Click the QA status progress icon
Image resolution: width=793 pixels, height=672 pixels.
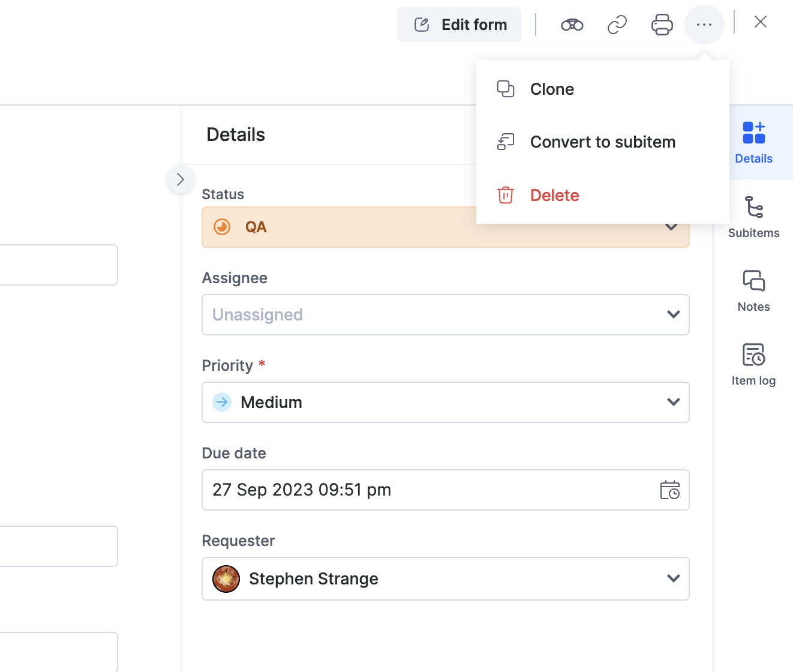pos(222,227)
